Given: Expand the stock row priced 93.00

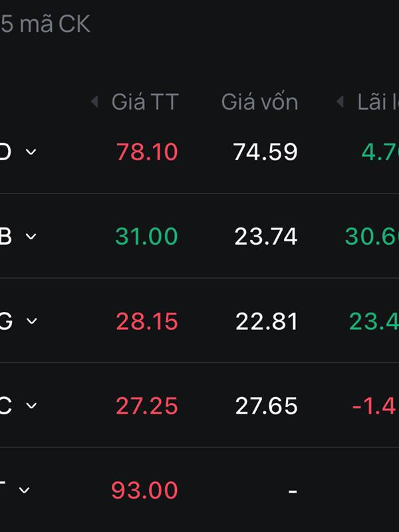Looking at the screenshot, I should pos(25,490).
